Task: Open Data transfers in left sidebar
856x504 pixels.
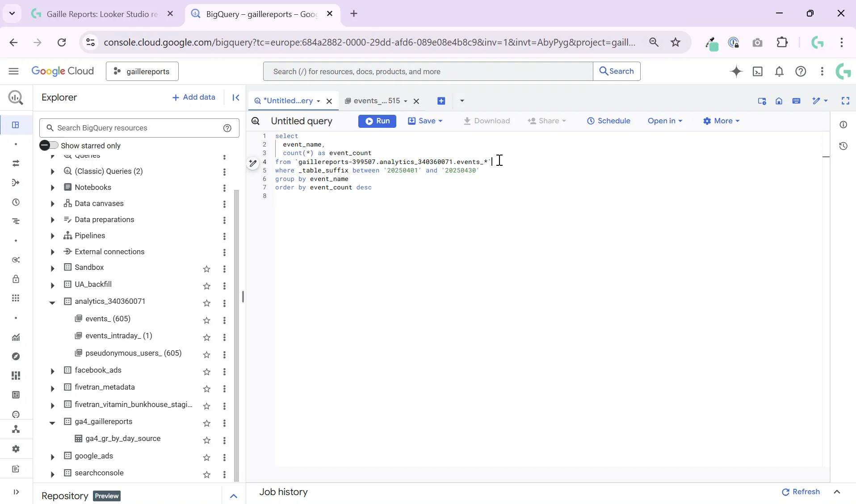Action: [x=16, y=164]
